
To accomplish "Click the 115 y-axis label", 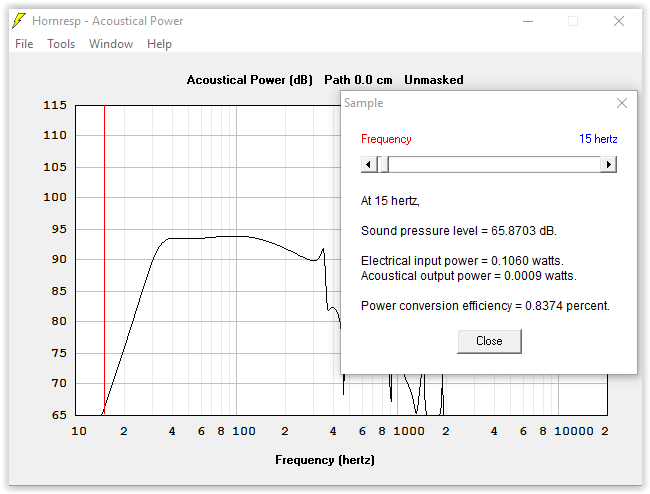I will [55, 105].
